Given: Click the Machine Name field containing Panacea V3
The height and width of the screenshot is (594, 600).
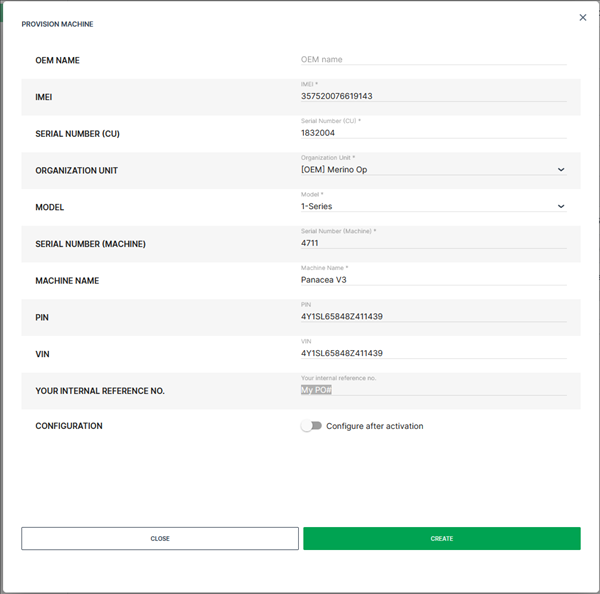Looking at the screenshot, I should point(433,280).
